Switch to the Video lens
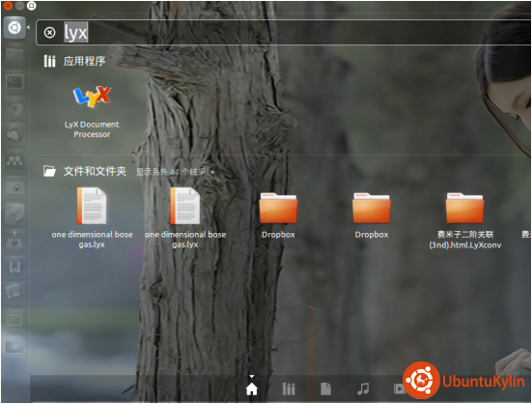Image resolution: width=532 pixels, height=404 pixels. tap(399, 390)
